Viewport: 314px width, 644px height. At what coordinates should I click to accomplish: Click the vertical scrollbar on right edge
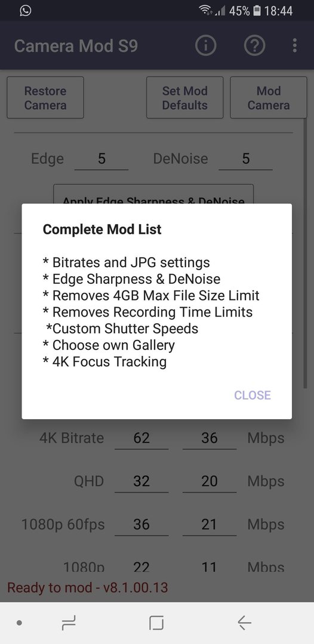pyautogui.click(x=305, y=253)
